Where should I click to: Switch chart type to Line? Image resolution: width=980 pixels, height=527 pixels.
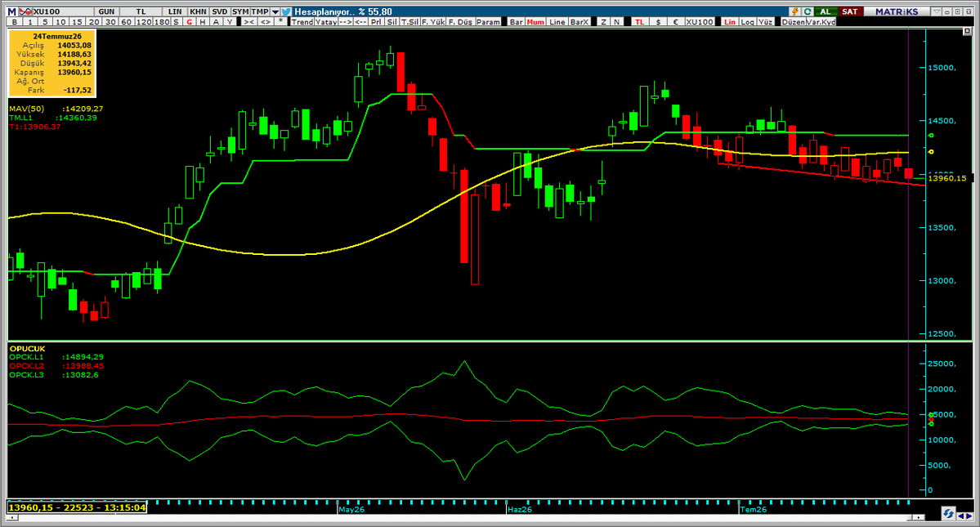[x=557, y=22]
